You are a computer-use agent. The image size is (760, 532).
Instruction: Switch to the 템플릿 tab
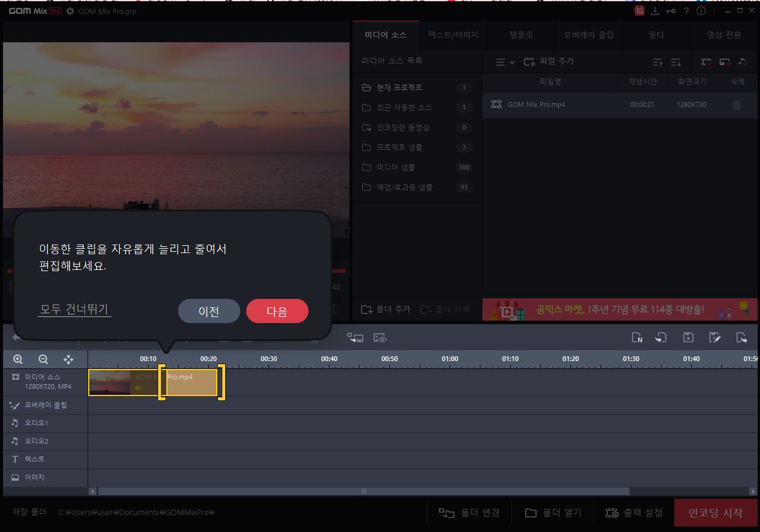point(520,35)
